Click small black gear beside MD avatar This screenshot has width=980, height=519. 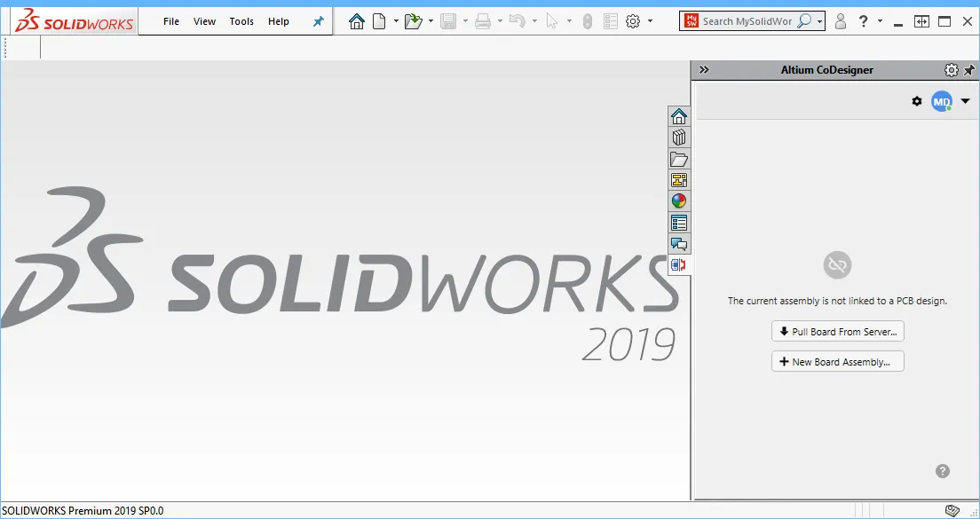pyautogui.click(x=917, y=101)
